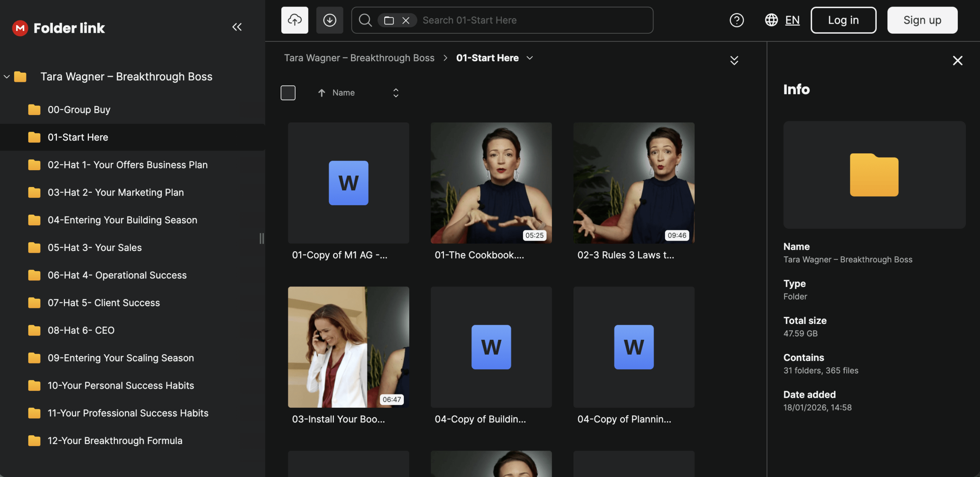The height and width of the screenshot is (477, 980).
Task: Click the MEGA logo icon
Action: click(x=20, y=28)
